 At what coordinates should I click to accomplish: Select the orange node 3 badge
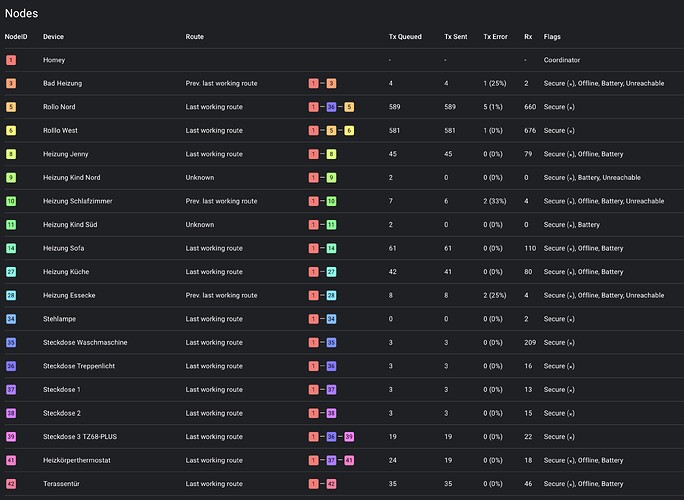point(11,83)
